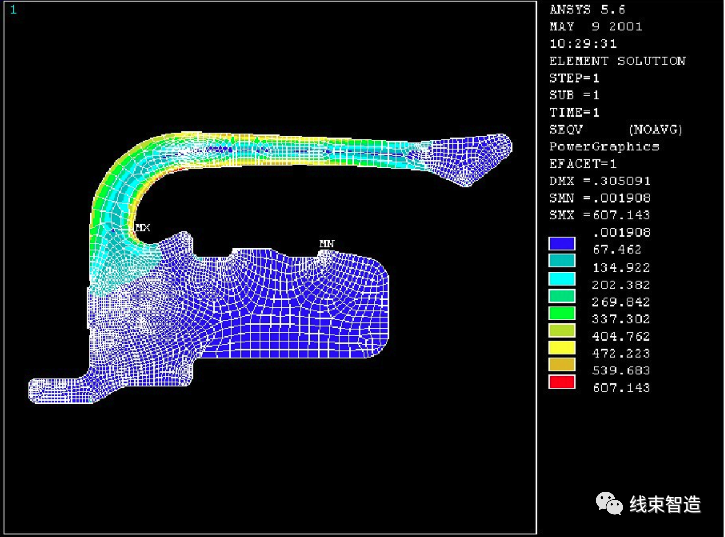This screenshot has height=537, width=725.
Task: Click the cyan legend color swatch
Action: coord(562,278)
